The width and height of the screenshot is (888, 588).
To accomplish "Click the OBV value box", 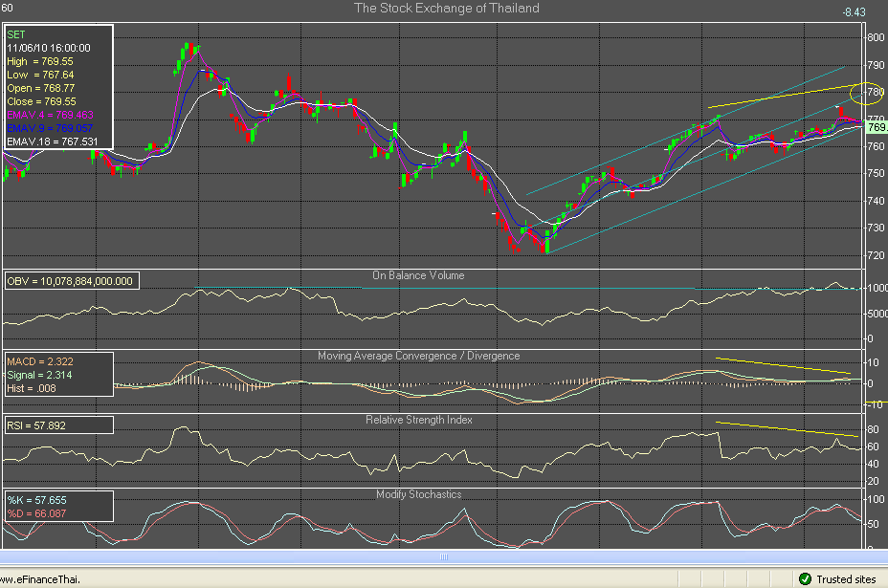I will [x=72, y=281].
